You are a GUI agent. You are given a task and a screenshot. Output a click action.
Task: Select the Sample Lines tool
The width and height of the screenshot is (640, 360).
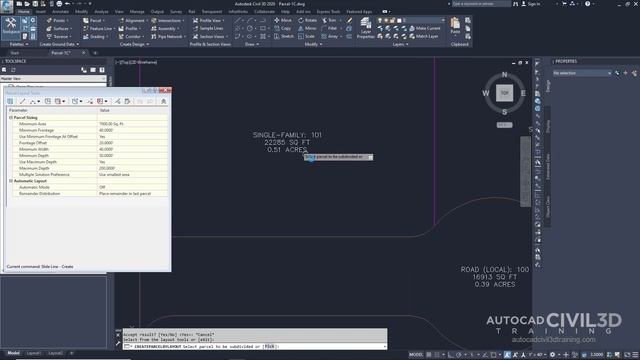coord(208,29)
